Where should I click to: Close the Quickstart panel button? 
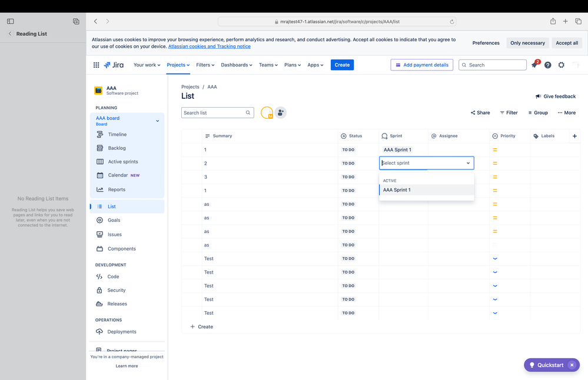572,365
